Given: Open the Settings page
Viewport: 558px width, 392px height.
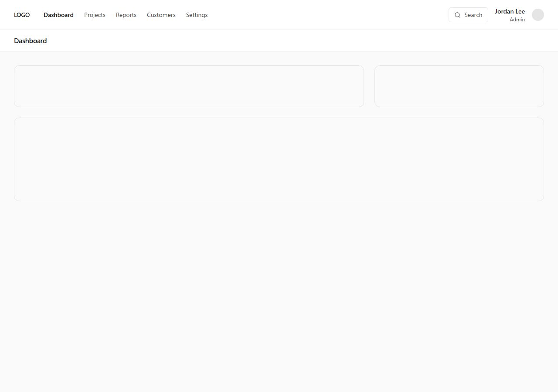Looking at the screenshot, I should 197,15.
